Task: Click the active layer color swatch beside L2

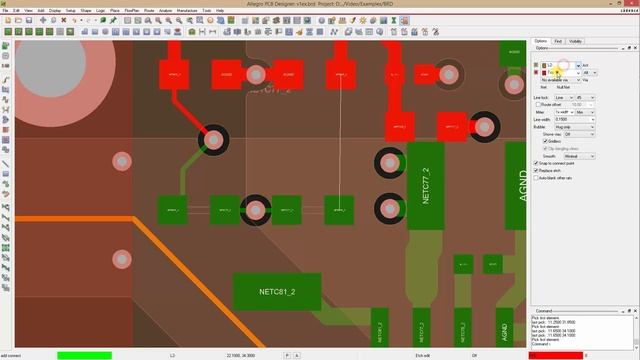Action: pyautogui.click(x=544, y=65)
